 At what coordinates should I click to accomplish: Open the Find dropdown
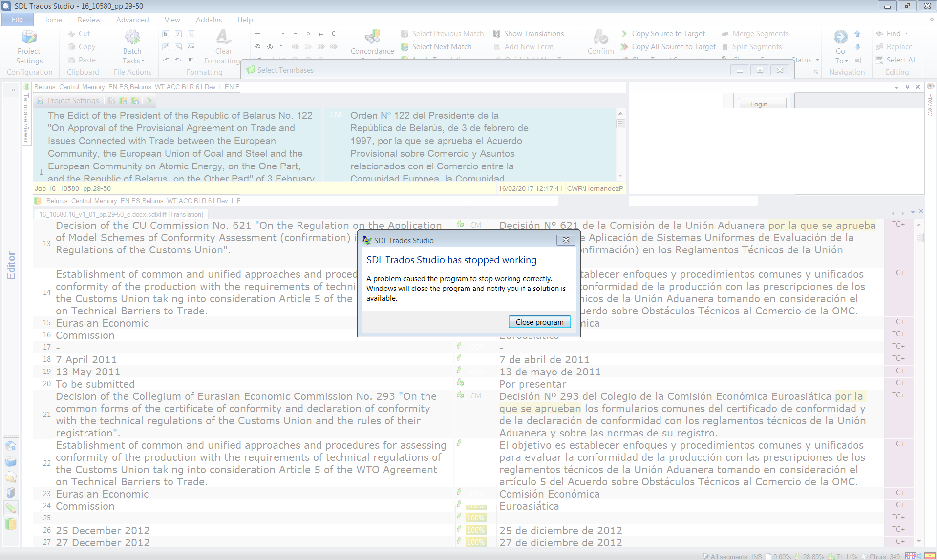tap(892, 34)
